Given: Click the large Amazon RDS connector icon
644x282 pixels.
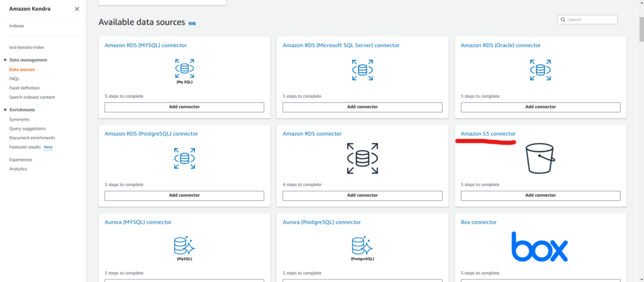Looking at the screenshot, I should tap(362, 158).
